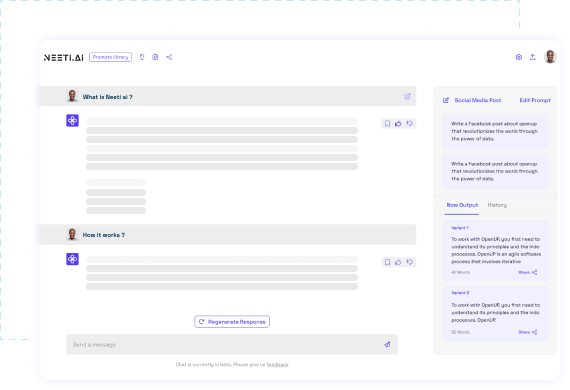Image resolution: width=570 pixels, height=390 pixels.
Task: Send message with paper plane icon
Action: (x=387, y=344)
